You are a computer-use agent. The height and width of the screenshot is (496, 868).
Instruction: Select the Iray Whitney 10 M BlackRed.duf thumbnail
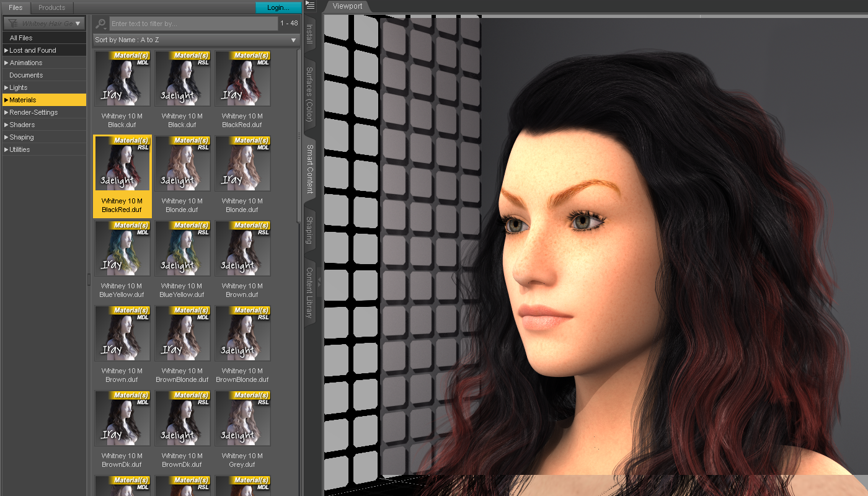pos(242,79)
